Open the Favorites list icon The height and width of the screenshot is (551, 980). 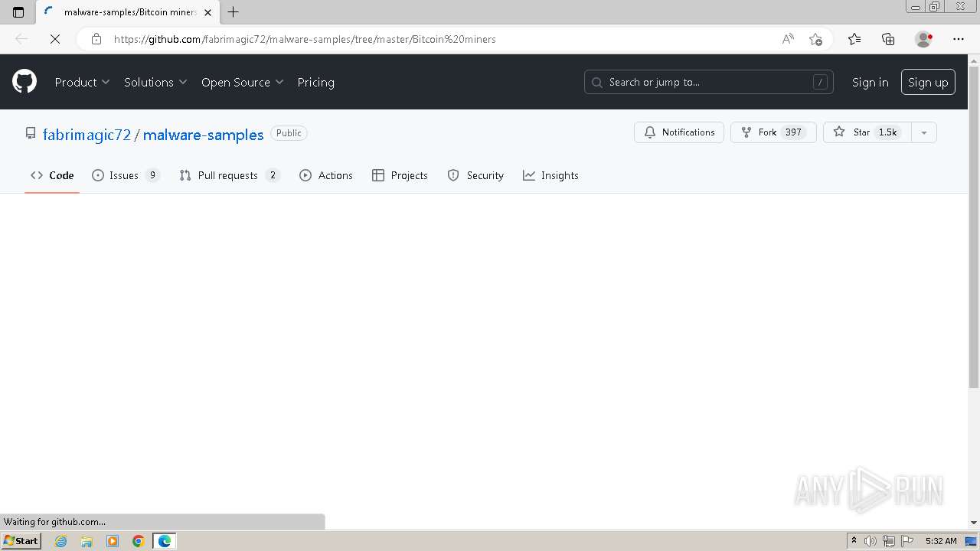854,39
